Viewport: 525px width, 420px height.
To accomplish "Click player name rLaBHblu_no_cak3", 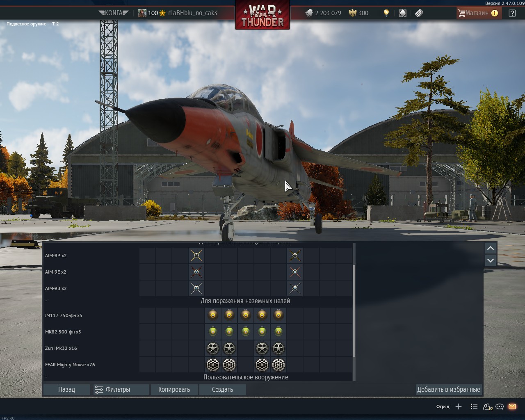I will click(x=193, y=13).
